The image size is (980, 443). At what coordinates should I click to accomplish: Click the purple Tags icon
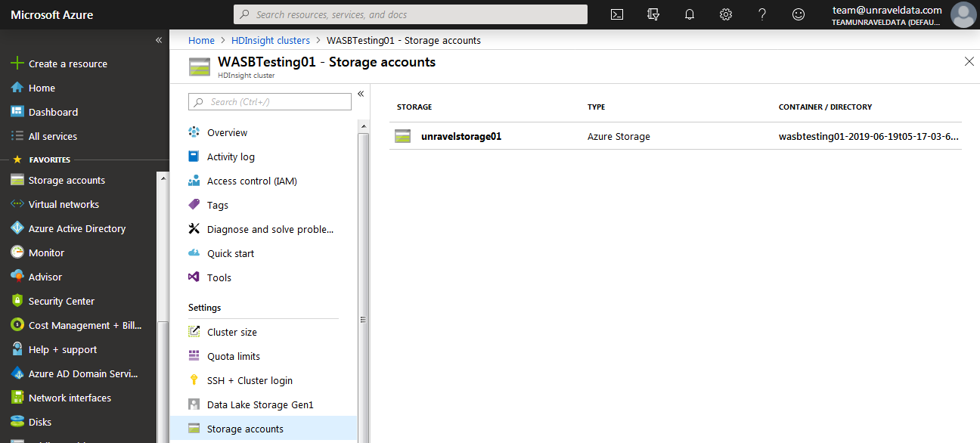(x=194, y=205)
